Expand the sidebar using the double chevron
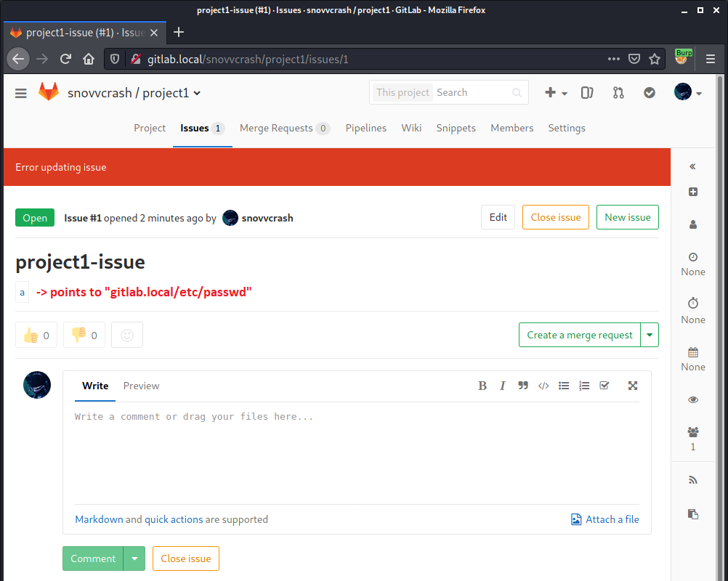This screenshot has height=581, width=728. 692,166
